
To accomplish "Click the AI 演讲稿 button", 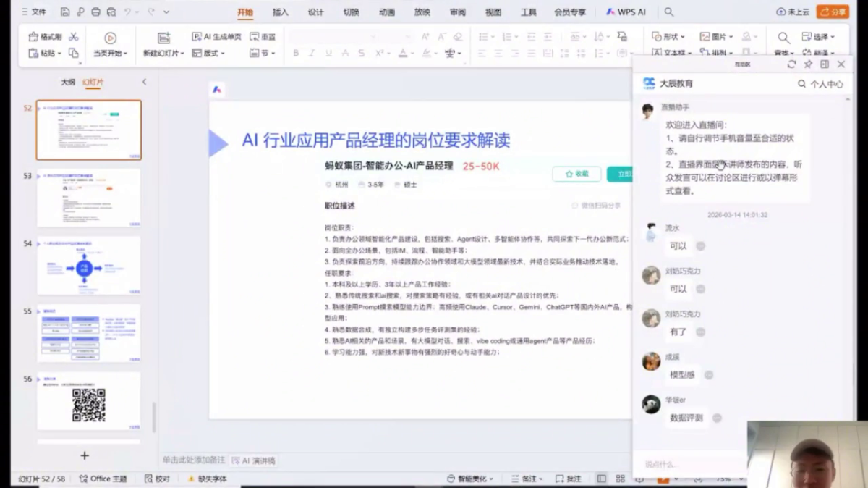I will pyautogui.click(x=253, y=460).
